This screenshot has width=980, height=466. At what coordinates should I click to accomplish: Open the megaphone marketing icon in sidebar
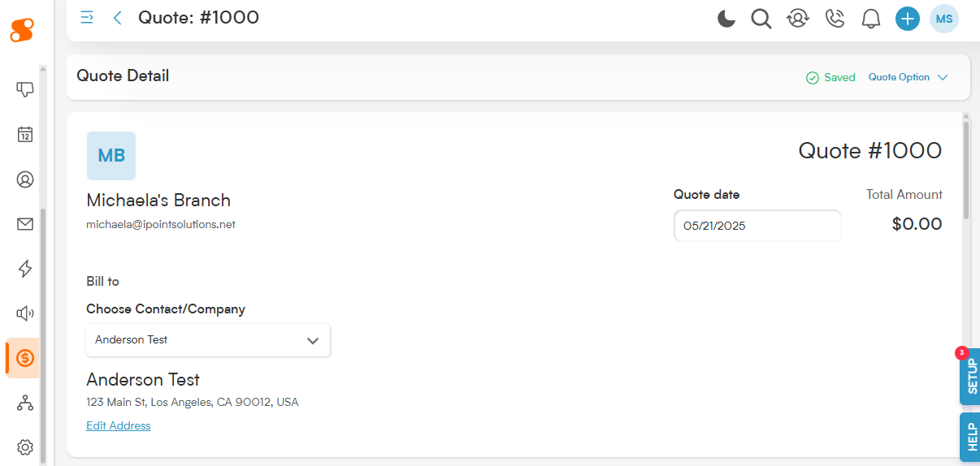click(x=25, y=313)
